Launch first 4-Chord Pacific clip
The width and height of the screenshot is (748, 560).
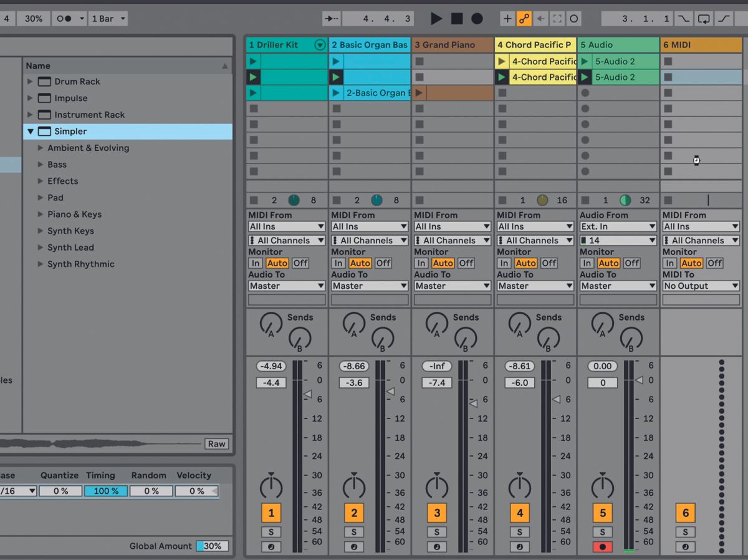point(502,62)
